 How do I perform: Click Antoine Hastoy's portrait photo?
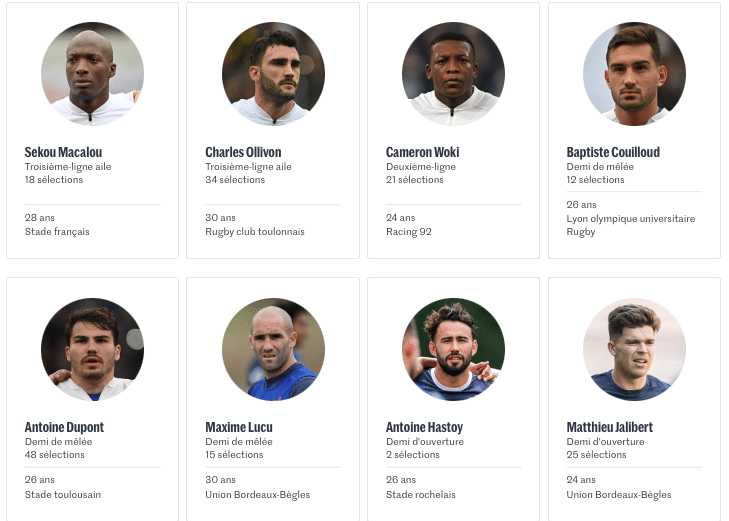[x=453, y=349]
